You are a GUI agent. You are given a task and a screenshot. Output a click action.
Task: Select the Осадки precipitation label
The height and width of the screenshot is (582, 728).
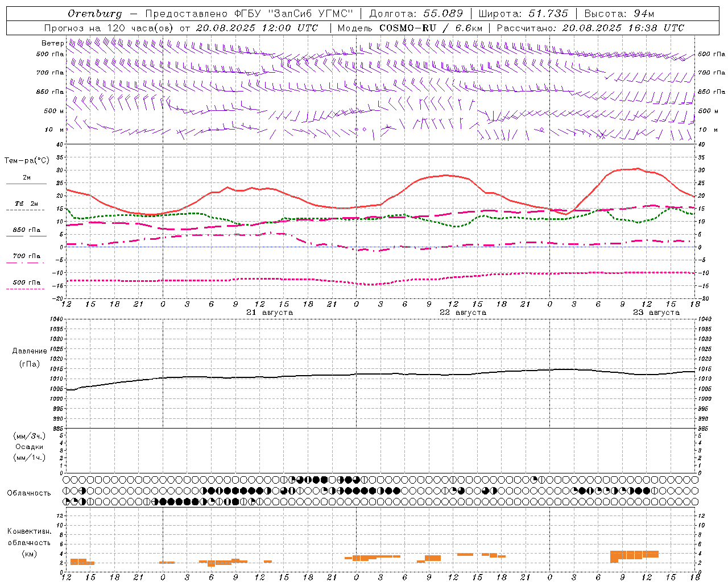coord(30,447)
